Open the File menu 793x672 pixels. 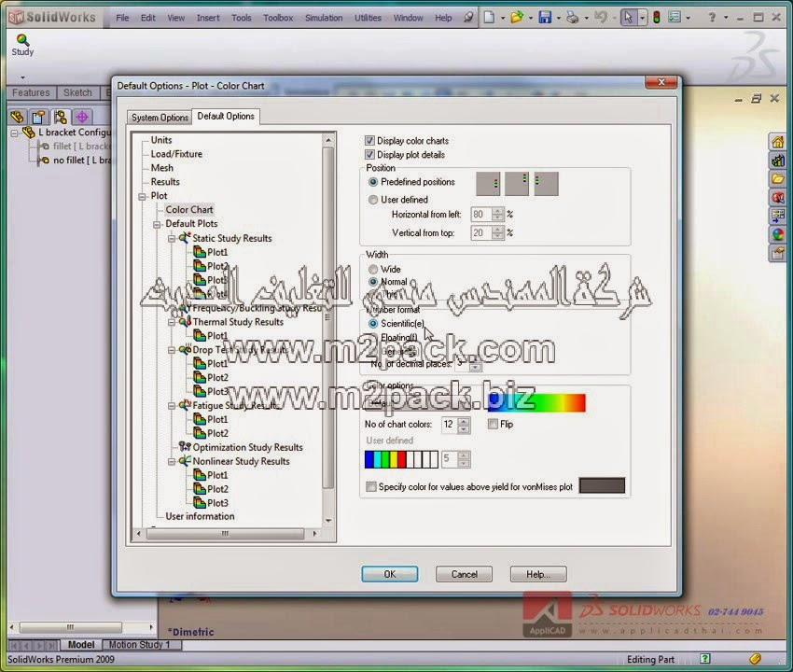click(x=122, y=18)
